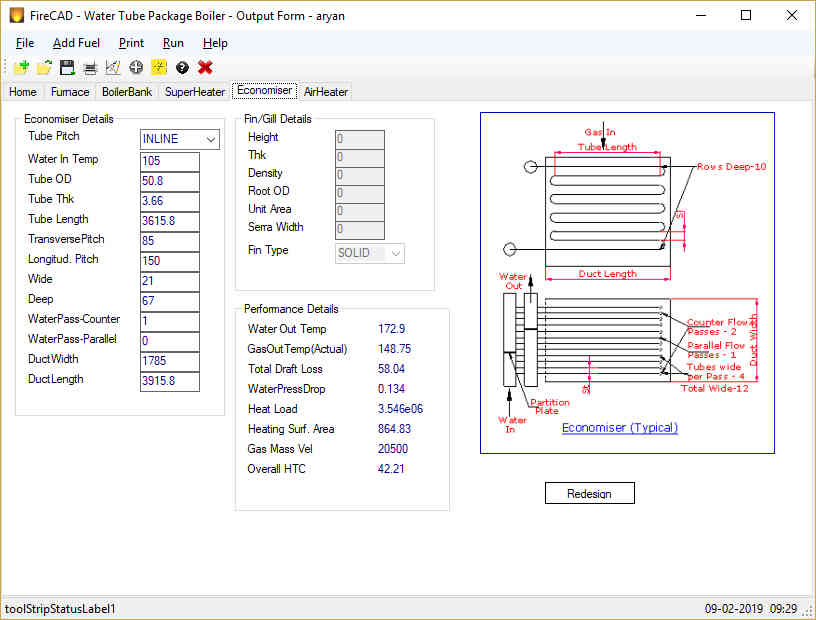Select the DuctWidth value field
The height and width of the screenshot is (620, 816).
170,361
